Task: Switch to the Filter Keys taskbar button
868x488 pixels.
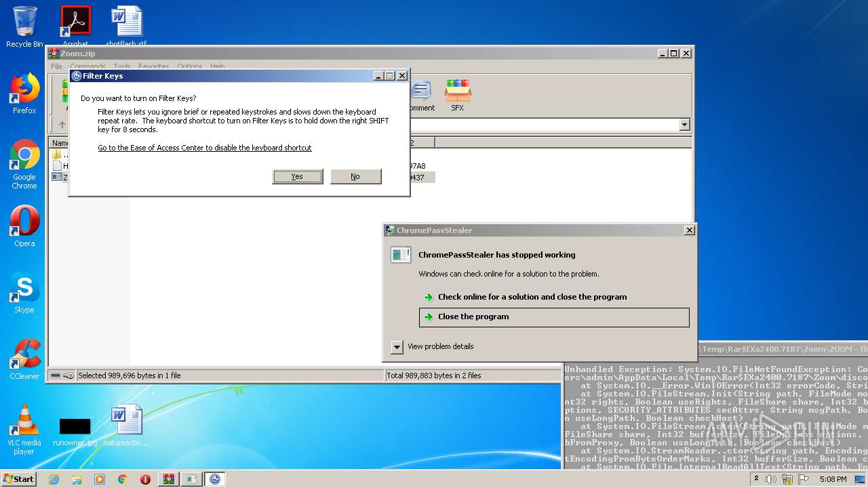Action: tap(215, 479)
